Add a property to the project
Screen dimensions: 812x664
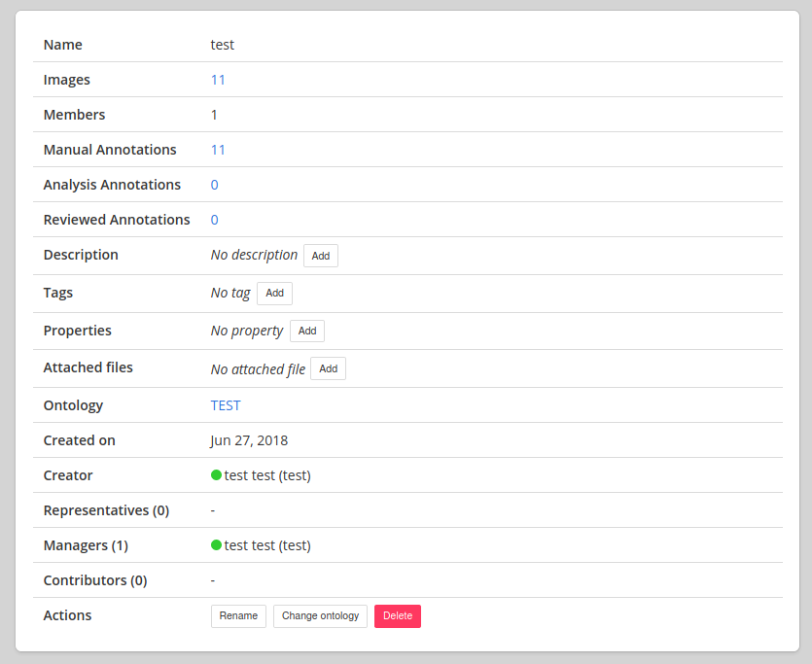click(307, 331)
